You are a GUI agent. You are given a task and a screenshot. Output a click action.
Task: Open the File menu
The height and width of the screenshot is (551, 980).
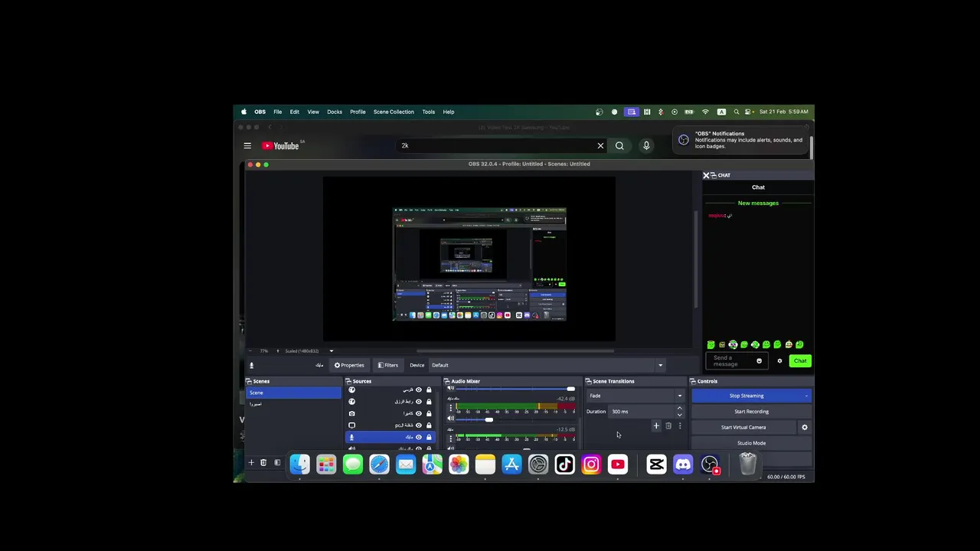pyautogui.click(x=278, y=112)
